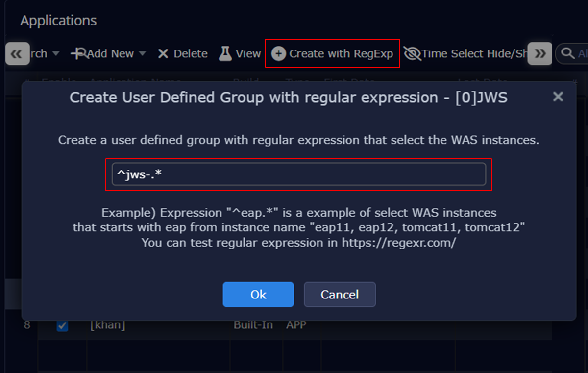Viewport: 588px width, 373px height.
Task: Confirm the dialog with Ok button
Action: point(258,294)
